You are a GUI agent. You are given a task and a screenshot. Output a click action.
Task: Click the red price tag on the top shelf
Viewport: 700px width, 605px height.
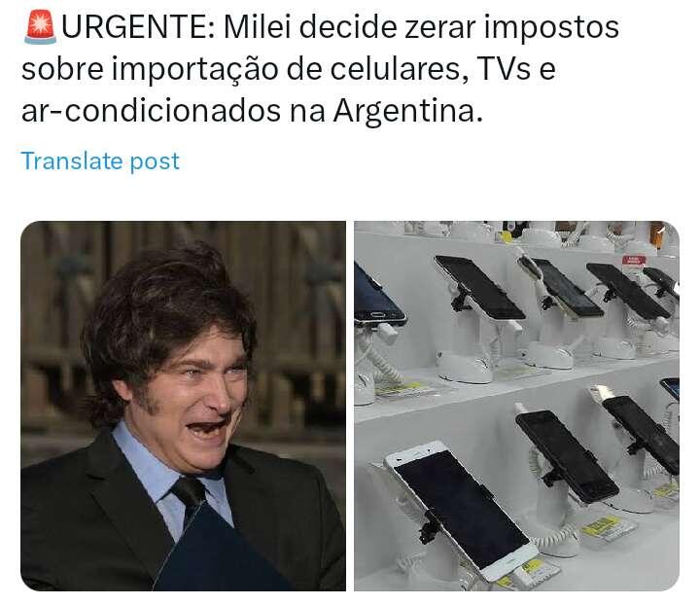pyautogui.click(x=634, y=261)
